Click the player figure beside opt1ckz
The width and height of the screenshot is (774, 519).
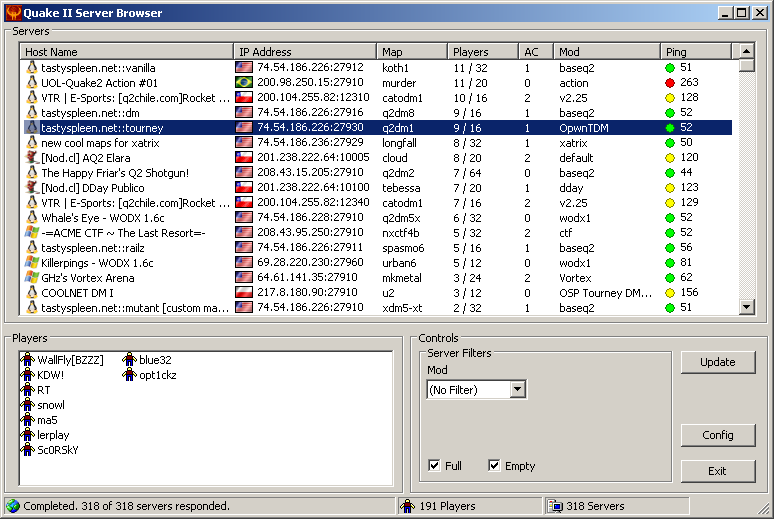(129, 374)
